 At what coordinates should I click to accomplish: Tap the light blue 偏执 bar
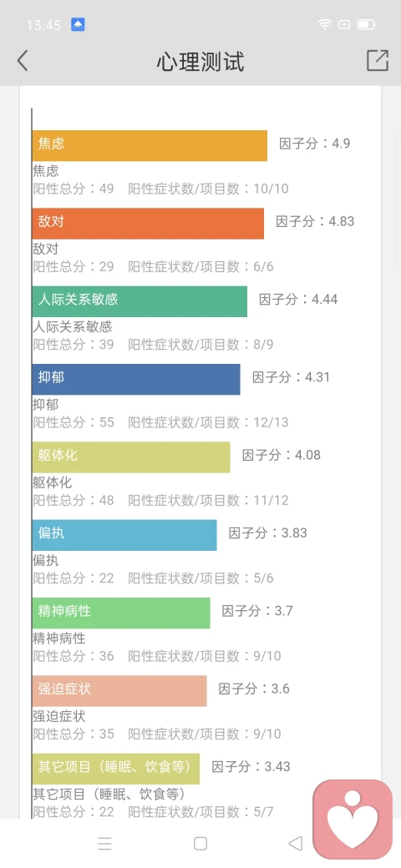124,535
